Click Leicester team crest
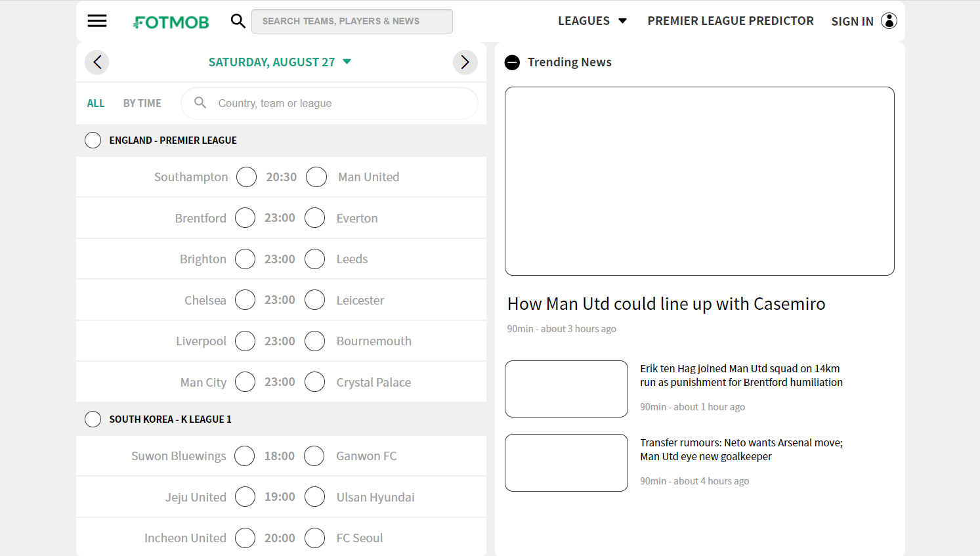This screenshot has height=556, width=980. [x=315, y=300]
